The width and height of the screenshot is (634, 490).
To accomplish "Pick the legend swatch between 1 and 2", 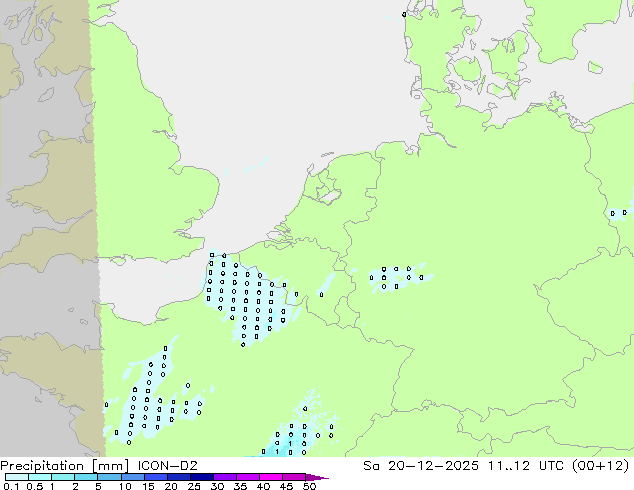I will [x=63, y=477].
